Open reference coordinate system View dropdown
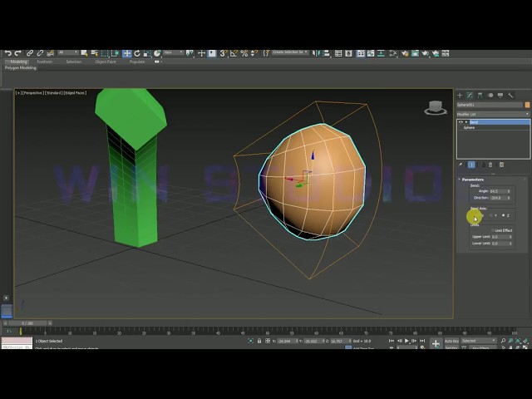532x399 pixels. click(x=174, y=52)
